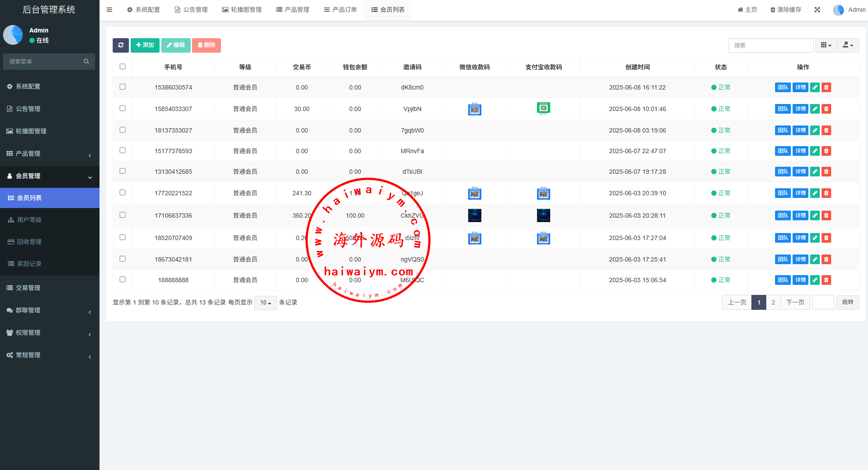Open Alipay QR code image for 17106837336
The image size is (868, 470).
tap(543, 215)
